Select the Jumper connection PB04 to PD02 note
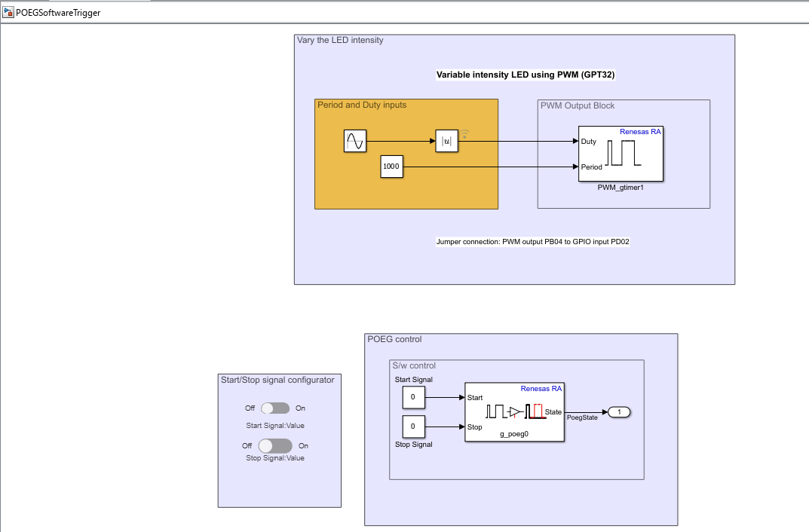The height and width of the screenshot is (532, 809). point(532,242)
